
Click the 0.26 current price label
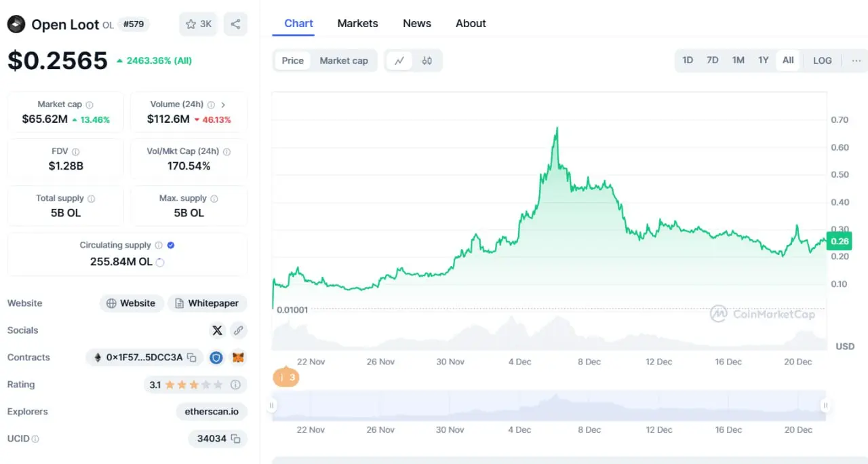coord(839,241)
